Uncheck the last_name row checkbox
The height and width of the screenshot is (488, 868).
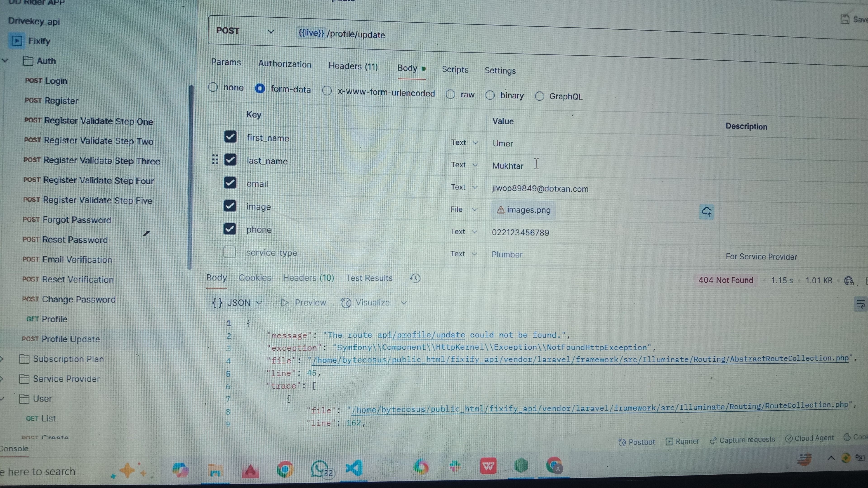(230, 160)
